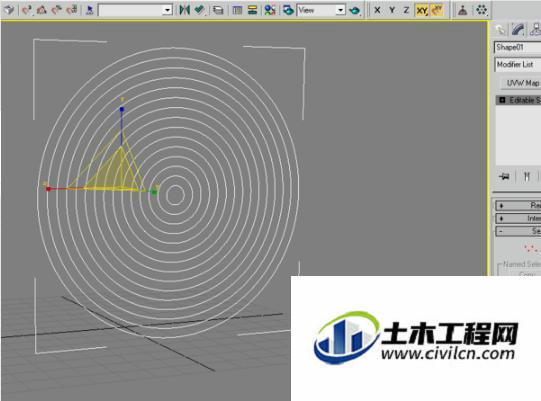Open the Material Editor icon
Image resolution: width=541 pixels, height=401 pixels.
coord(270,10)
